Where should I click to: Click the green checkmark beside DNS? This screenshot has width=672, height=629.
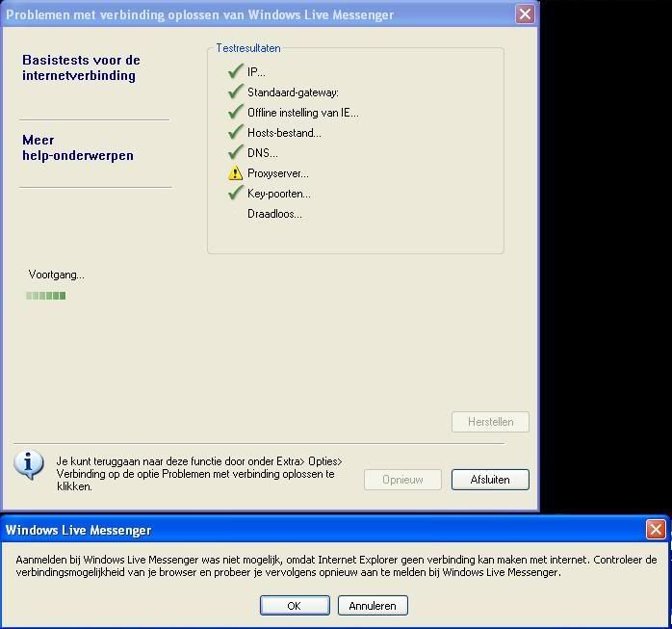235,152
